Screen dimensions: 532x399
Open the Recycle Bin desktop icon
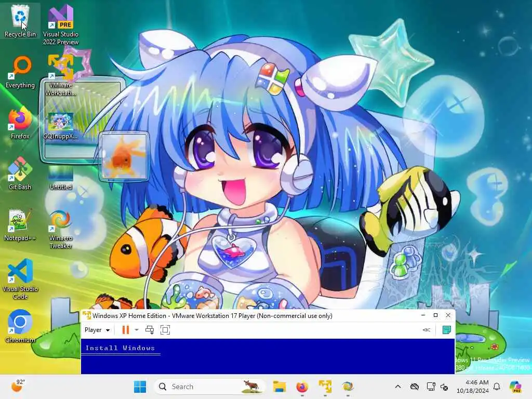click(20, 21)
